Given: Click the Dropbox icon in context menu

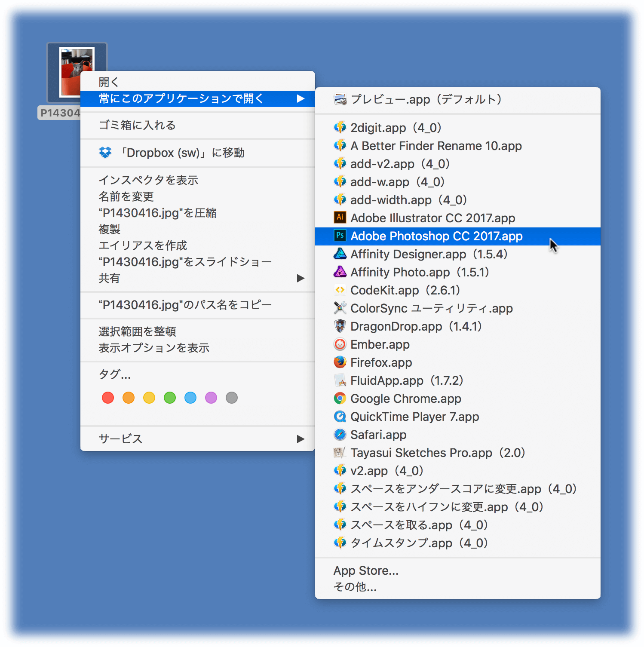Looking at the screenshot, I should click(x=105, y=153).
